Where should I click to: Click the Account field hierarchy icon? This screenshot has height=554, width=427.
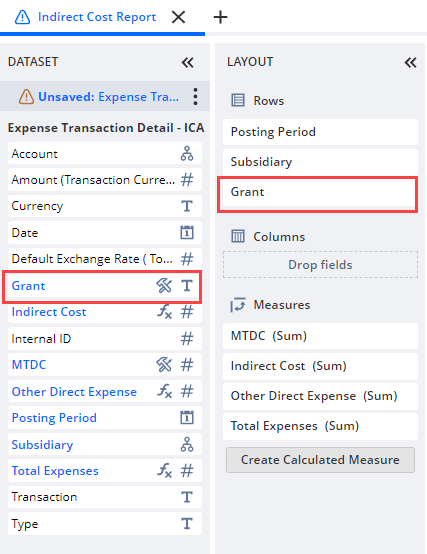(x=187, y=154)
